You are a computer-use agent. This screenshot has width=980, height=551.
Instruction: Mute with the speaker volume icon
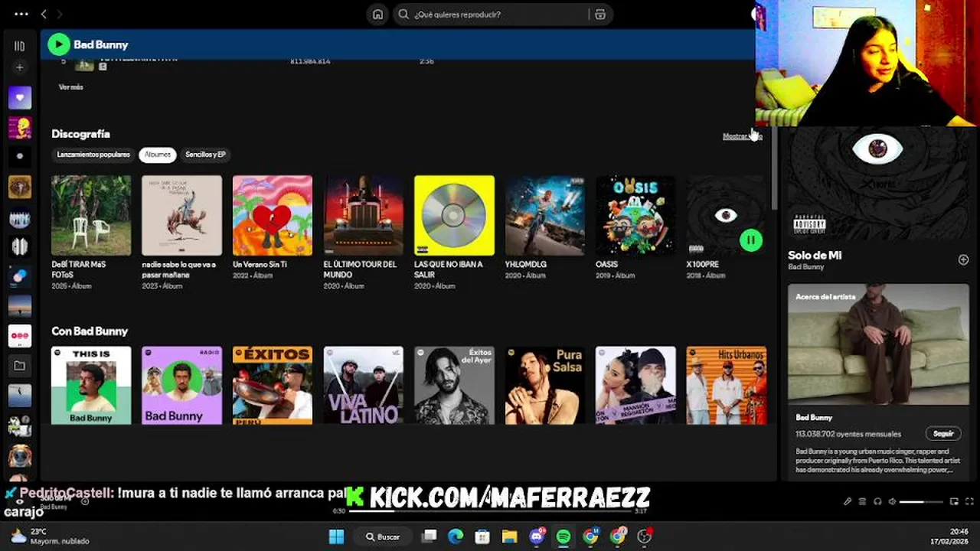click(892, 502)
